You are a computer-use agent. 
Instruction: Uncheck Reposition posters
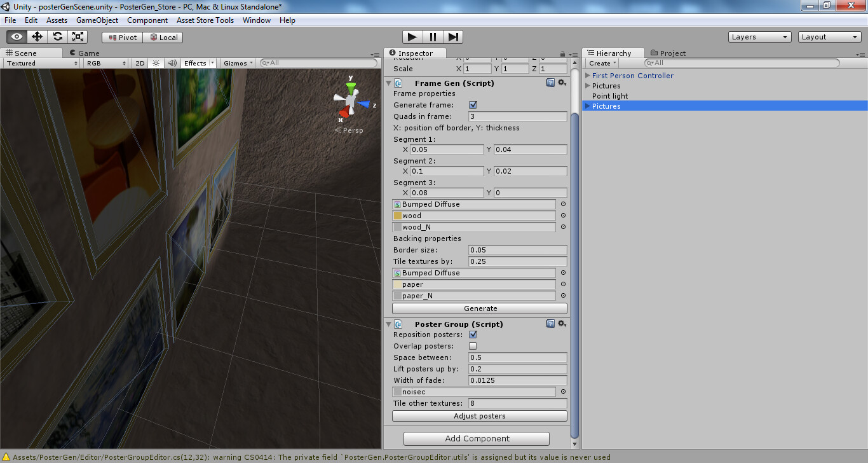click(x=471, y=335)
